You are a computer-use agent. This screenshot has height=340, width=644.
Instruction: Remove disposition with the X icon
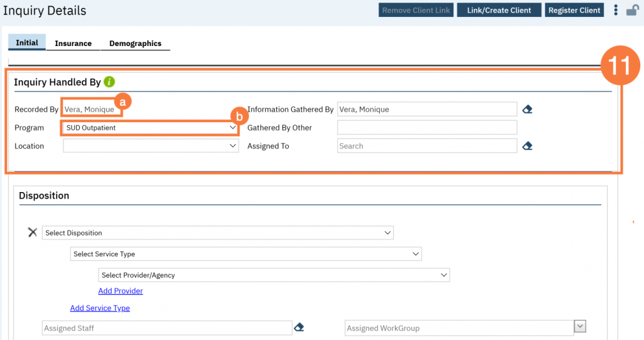point(33,232)
